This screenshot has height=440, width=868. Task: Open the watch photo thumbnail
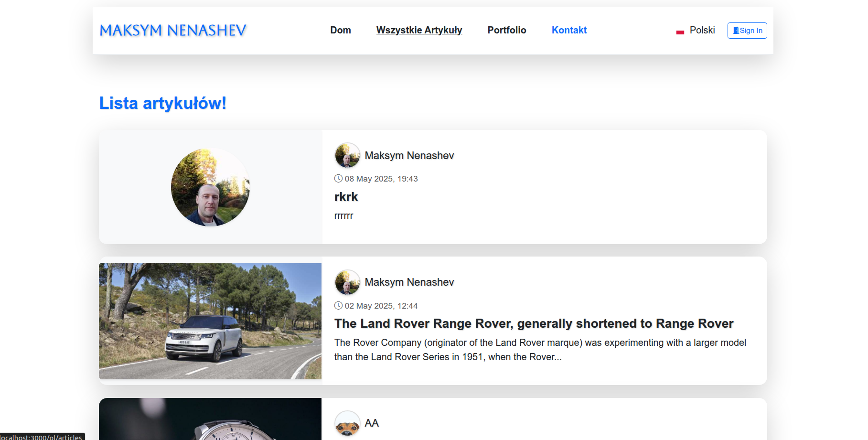[x=210, y=419]
